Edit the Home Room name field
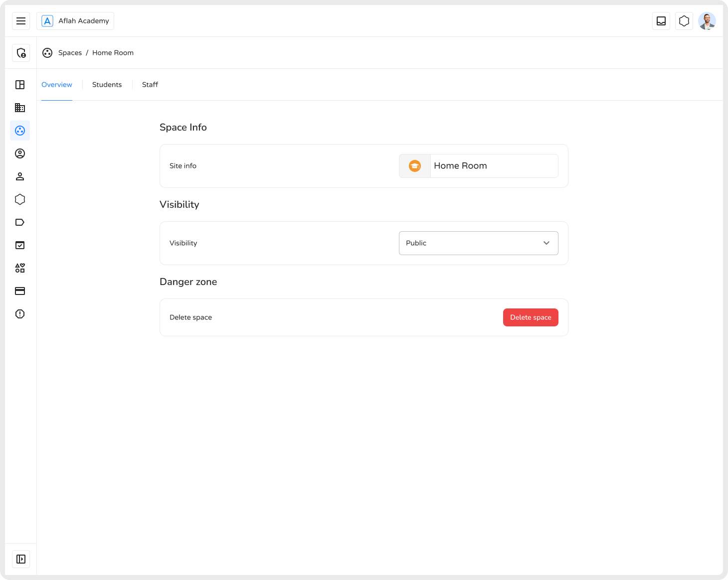Viewport: 728px width, 580px height. 494,166
